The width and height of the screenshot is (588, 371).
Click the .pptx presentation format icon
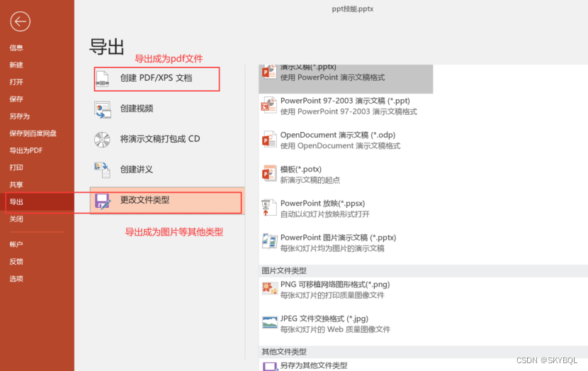[x=269, y=72]
